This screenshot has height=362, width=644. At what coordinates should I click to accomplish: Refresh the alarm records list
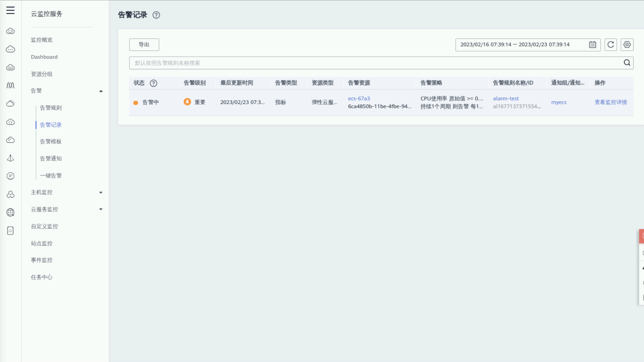pyautogui.click(x=611, y=45)
